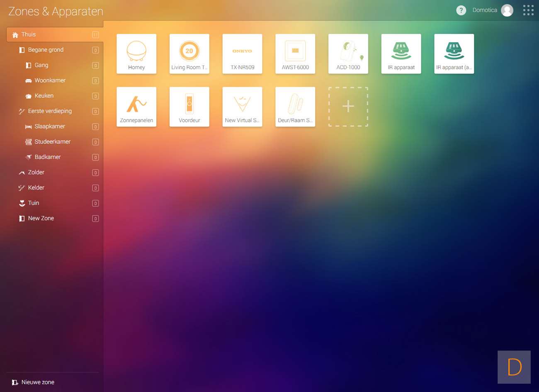539x392 pixels.
Task: Select the Eerste verdieping zone
Action: click(x=50, y=111)
